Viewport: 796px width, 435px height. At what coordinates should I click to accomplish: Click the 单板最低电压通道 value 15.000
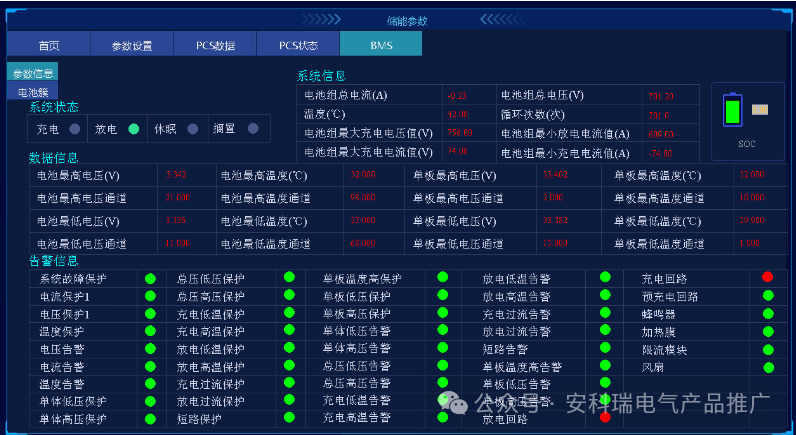coord(555,243)
